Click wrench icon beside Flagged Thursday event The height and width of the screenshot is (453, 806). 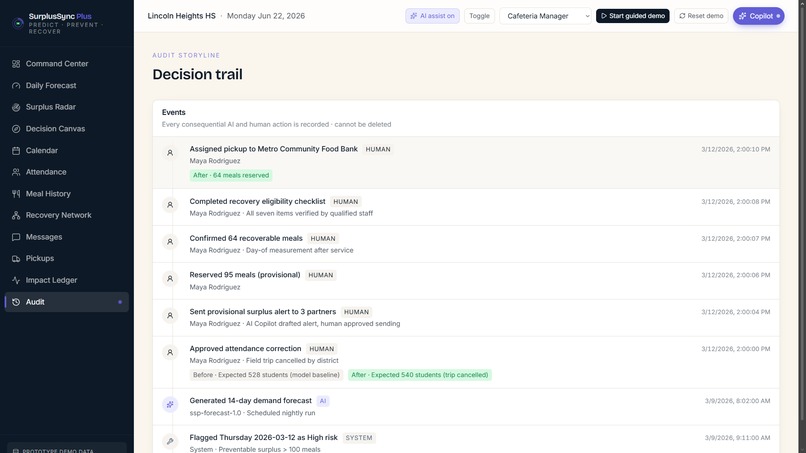(170, 441)
